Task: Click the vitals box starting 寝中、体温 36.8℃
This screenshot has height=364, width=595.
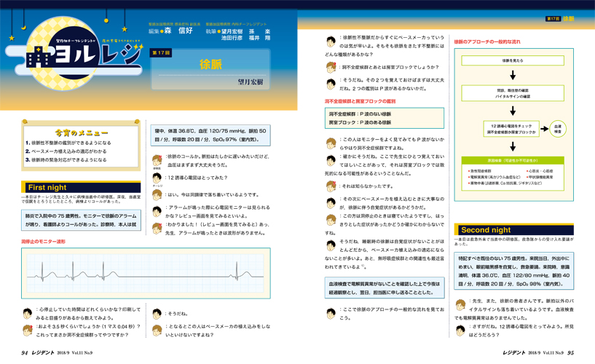Action: tap(210, 135)
